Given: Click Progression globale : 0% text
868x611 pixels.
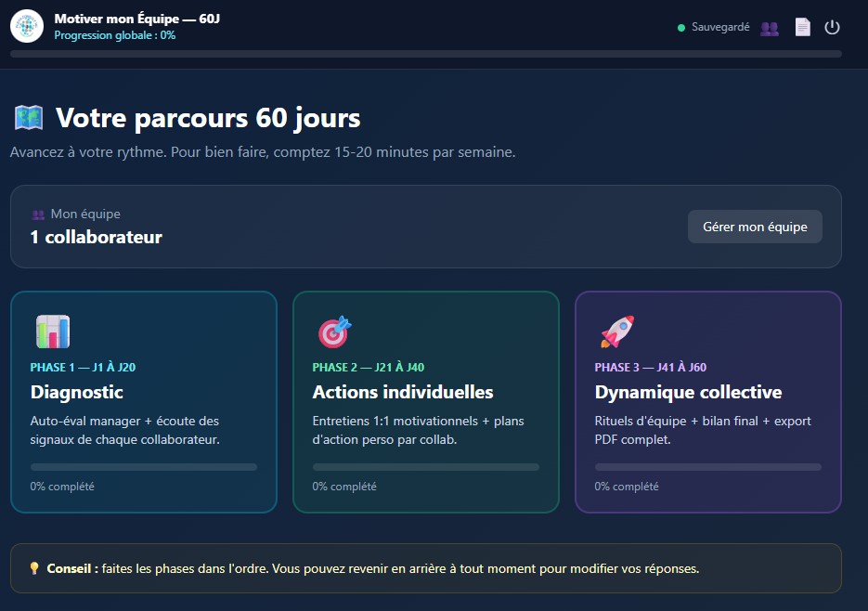Looking at the screenshot, I should (114, 35).
